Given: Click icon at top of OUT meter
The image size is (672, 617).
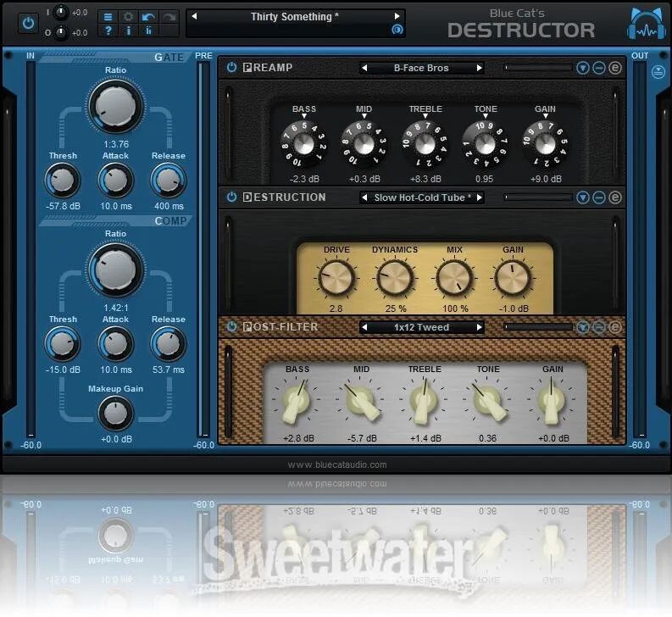Looking at the screenshot, I should (658, 71).
